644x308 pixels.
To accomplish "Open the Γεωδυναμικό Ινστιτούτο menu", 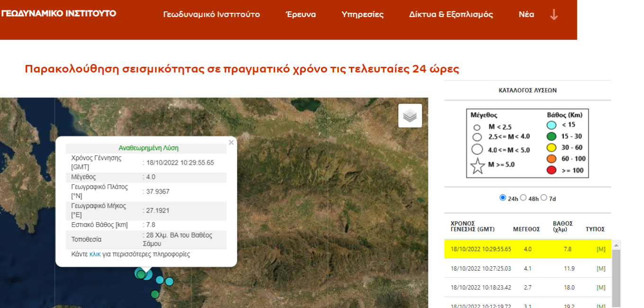I will pos(212,15).
